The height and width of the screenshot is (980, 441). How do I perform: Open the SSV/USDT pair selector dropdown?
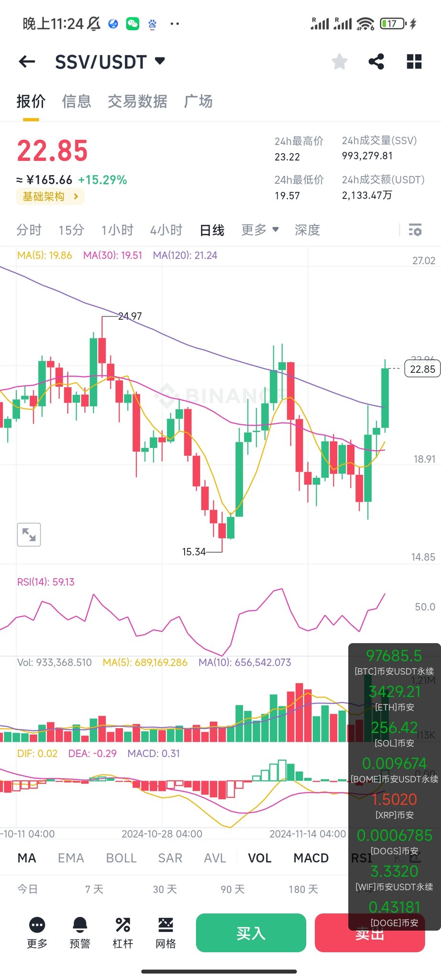click(x=110, y=62)
